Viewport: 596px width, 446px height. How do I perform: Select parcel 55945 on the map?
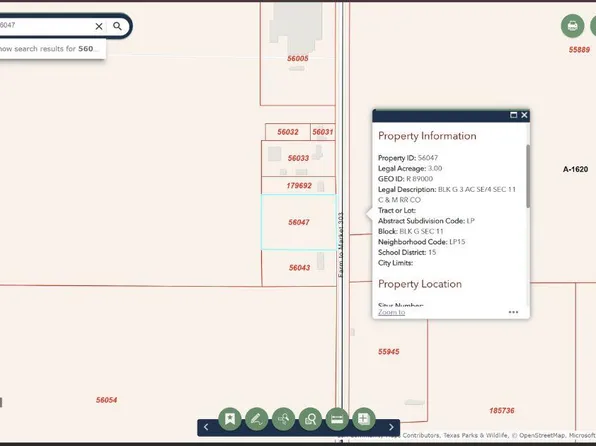(x=389, y=352)
